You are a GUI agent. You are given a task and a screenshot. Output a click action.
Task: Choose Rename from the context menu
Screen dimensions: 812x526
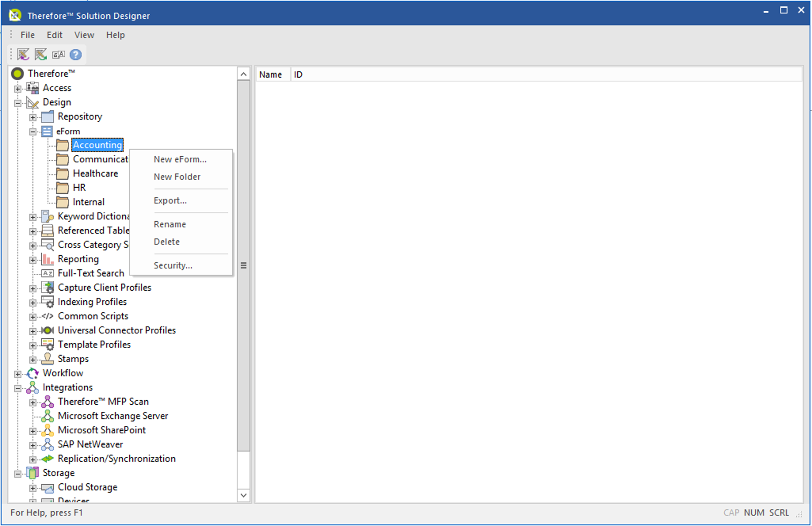click(x=170, y=224)
